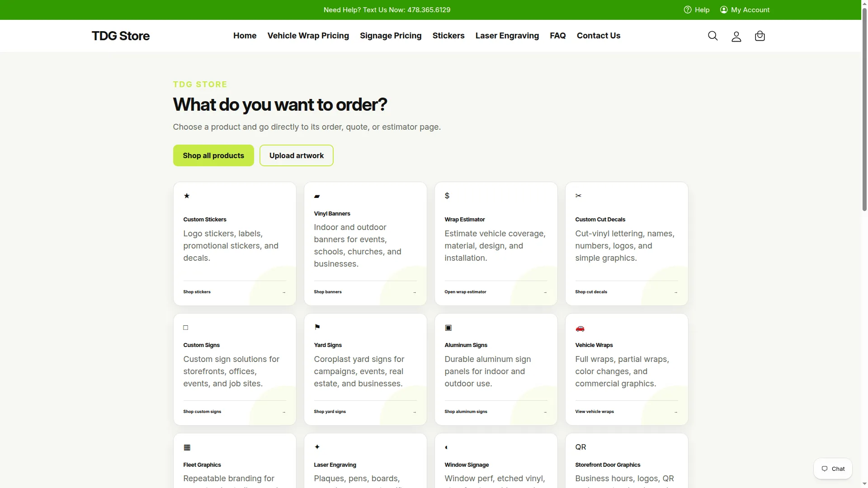Click the Shop cut decals link

pos(591,292)
